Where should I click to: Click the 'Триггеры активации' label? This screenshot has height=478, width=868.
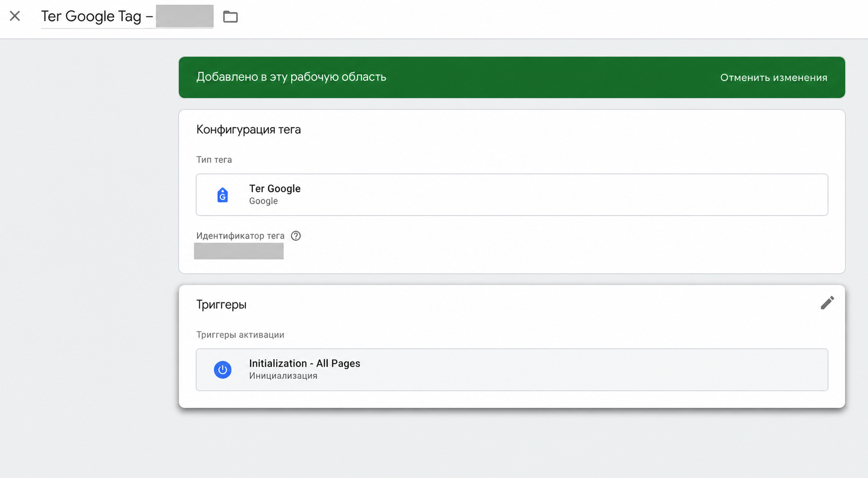[240, 335]
